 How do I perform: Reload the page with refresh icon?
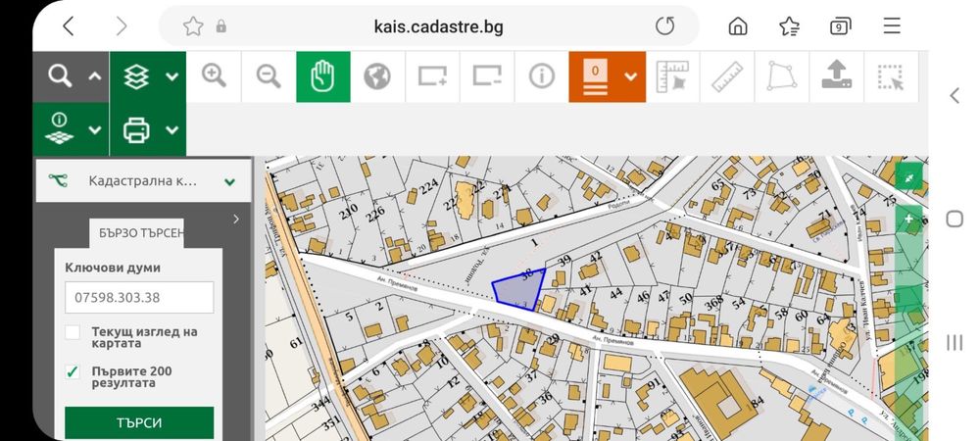(x=665, y=26)
